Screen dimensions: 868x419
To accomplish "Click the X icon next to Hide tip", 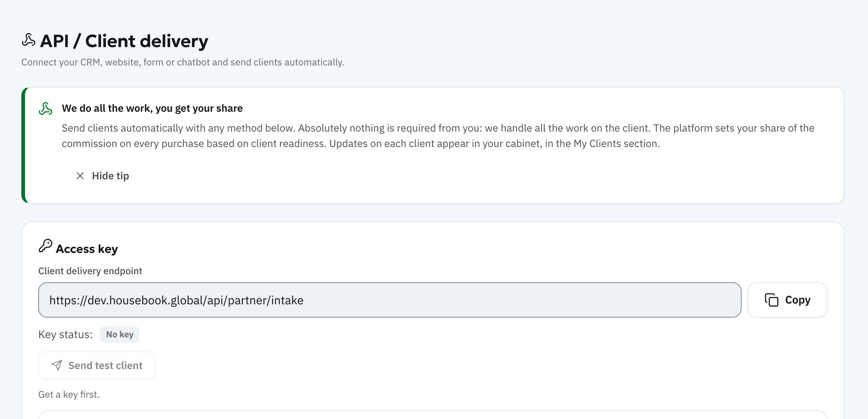I will [80, 176].
